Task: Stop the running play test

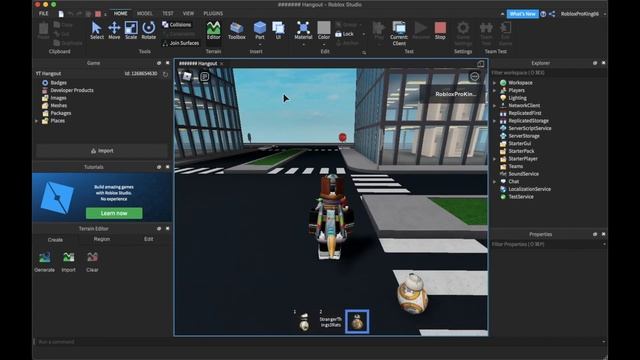Action: point(440,31)
